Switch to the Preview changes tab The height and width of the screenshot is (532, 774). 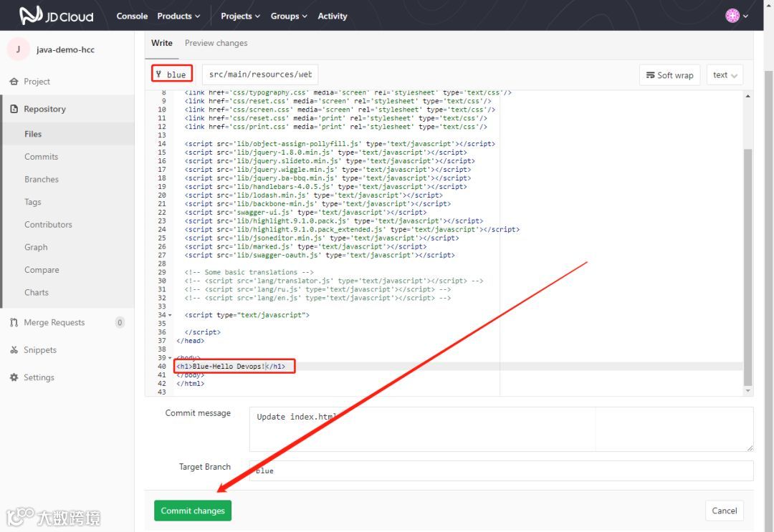pos(216,43)
